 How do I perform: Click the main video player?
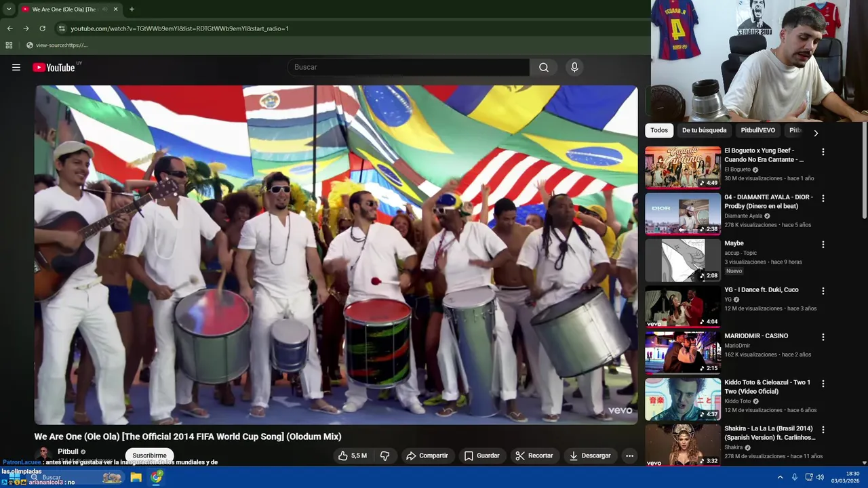[x=336, y=255]
